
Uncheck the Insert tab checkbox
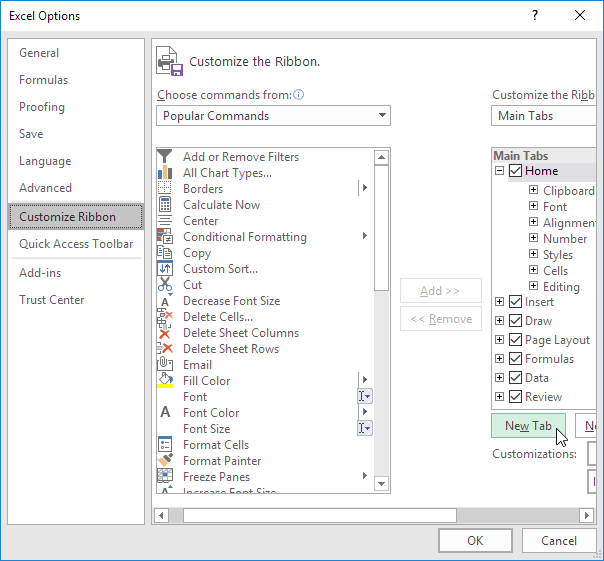(516, 302)
